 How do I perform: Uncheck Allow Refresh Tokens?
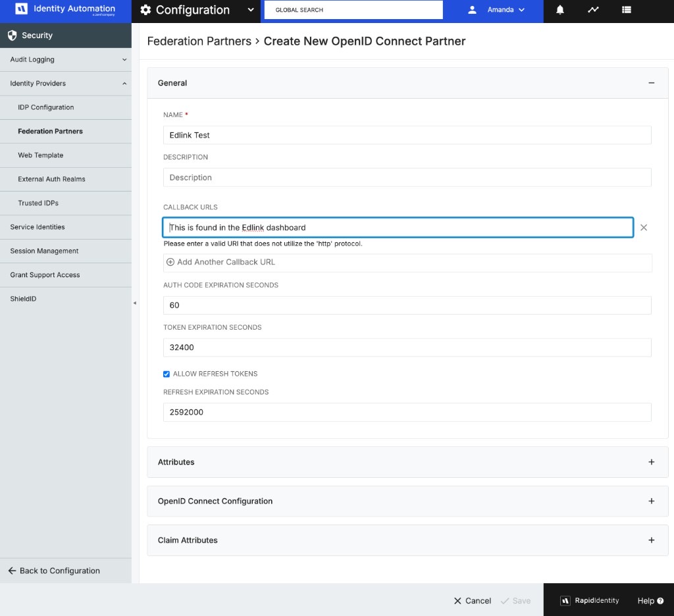pos(167,374)
